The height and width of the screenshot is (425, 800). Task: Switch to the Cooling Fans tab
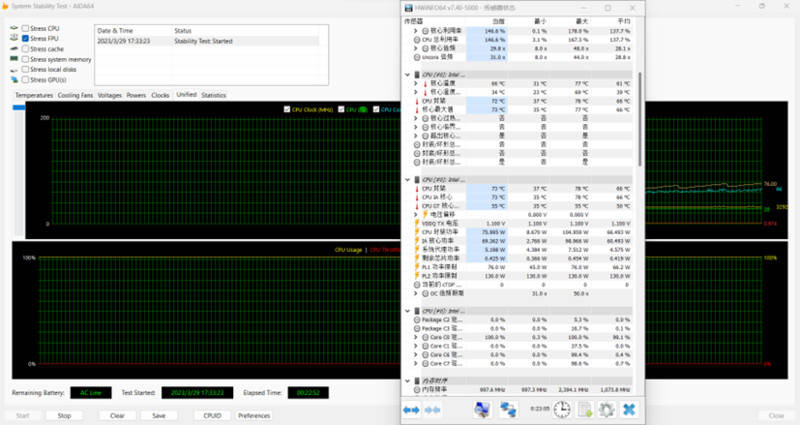(76, 95)
